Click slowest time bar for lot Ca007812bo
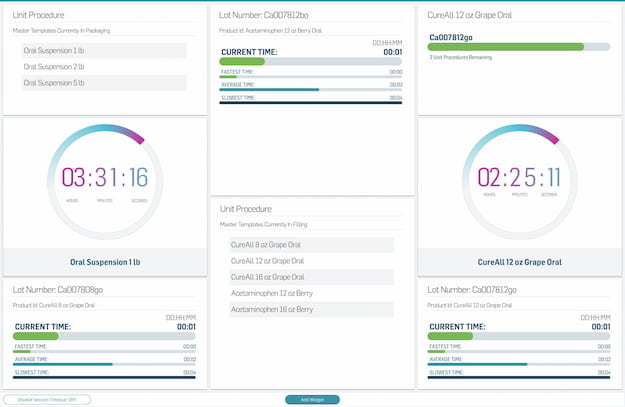Screen dimensions: 625x407 [311, 102]
